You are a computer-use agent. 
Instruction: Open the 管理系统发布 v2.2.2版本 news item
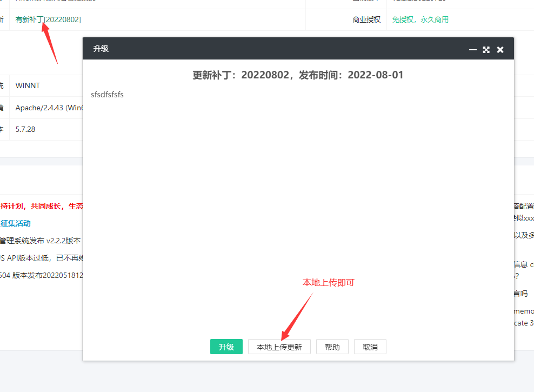[40, 241]
